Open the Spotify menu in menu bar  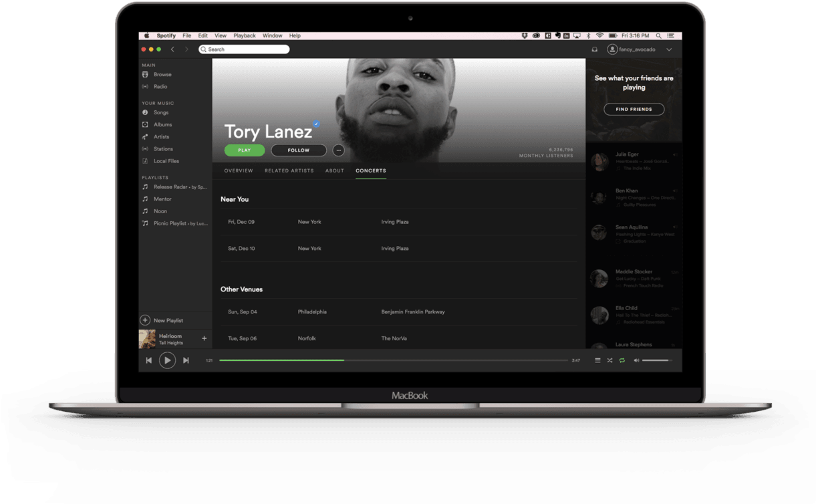pyautogui.click(x=166, y=35)
